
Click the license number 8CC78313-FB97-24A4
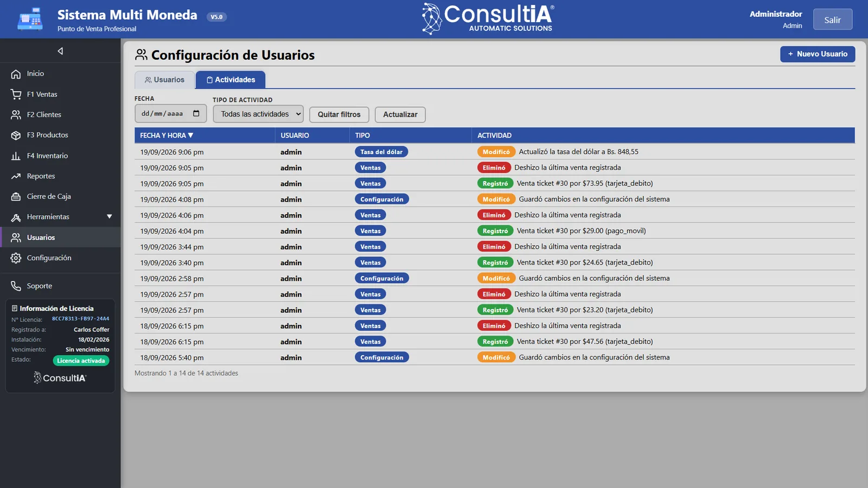click(80, 319)
